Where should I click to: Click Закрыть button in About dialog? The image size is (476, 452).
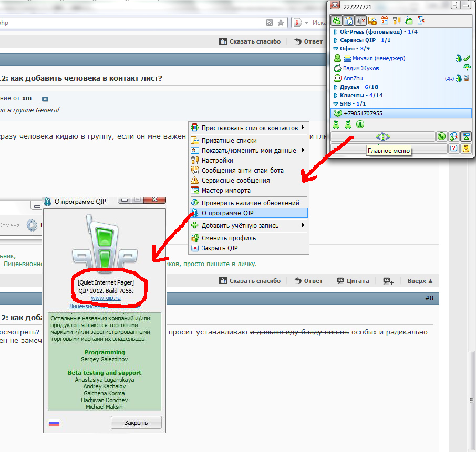[136, 423]
